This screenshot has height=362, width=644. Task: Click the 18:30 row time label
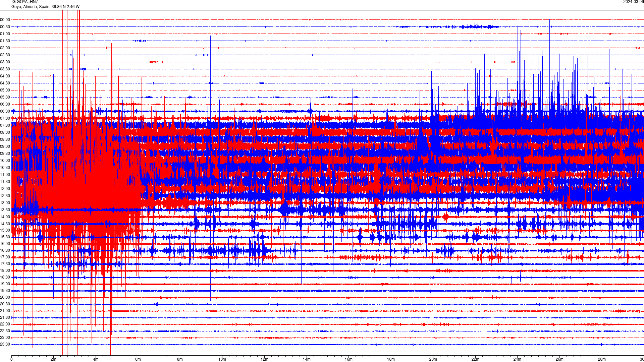[5, 277]
